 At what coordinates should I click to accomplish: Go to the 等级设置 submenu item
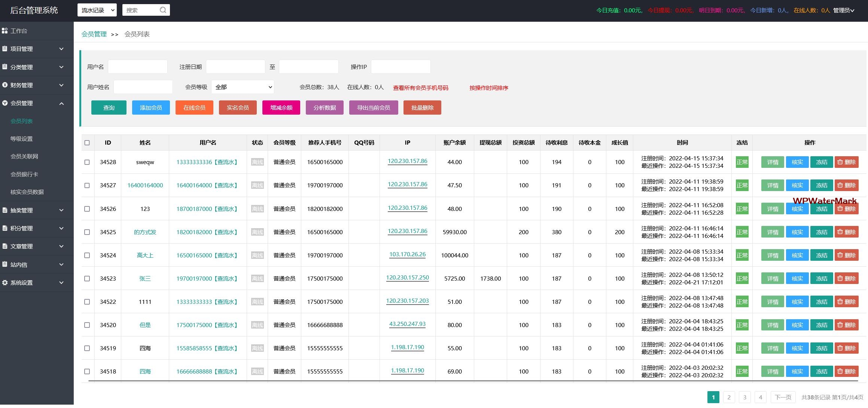point(22,139)
